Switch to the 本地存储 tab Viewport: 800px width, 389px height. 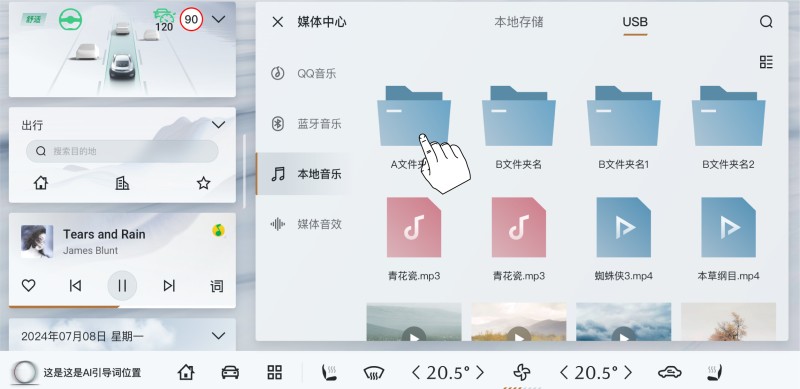coord(518,22)
